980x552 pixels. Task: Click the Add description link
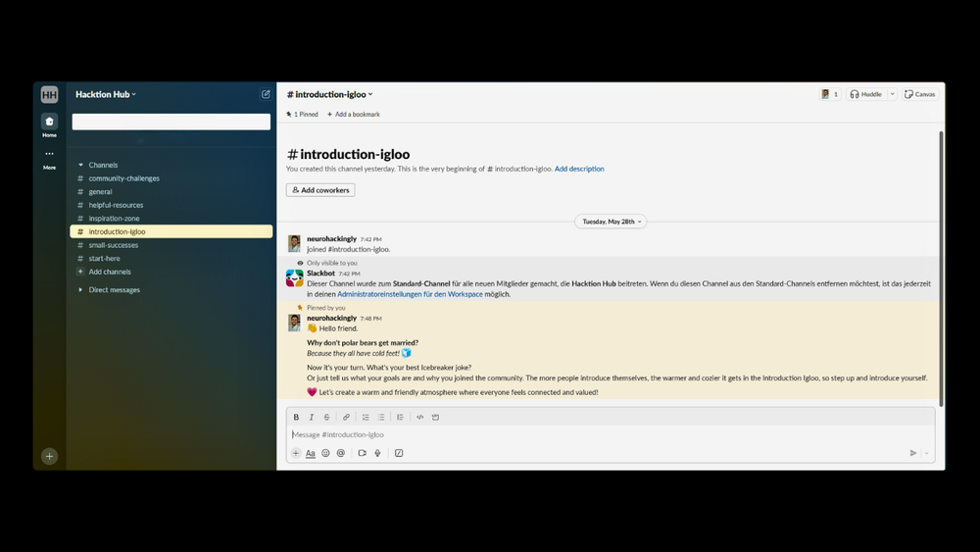tap(579, 169)
